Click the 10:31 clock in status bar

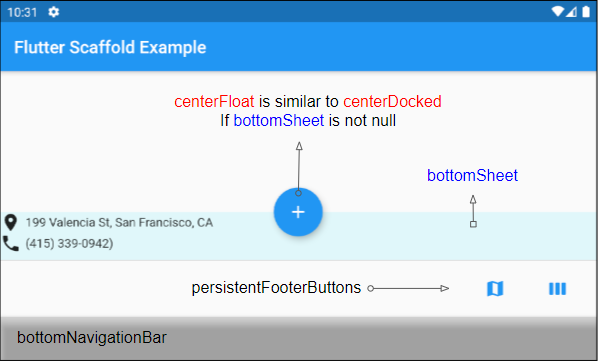(x=22, y=13)
